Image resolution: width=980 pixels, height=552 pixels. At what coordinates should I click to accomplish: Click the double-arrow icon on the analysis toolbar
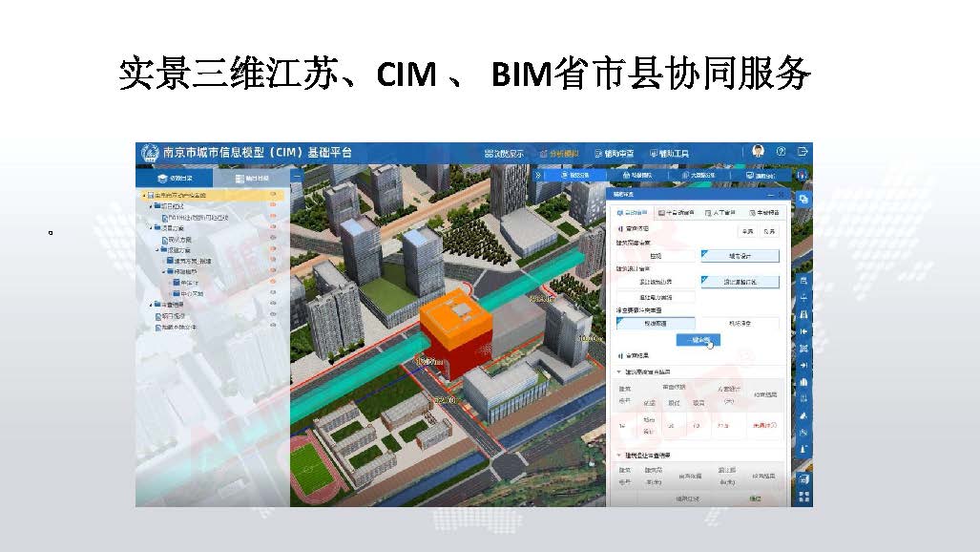tap(537, 176)
